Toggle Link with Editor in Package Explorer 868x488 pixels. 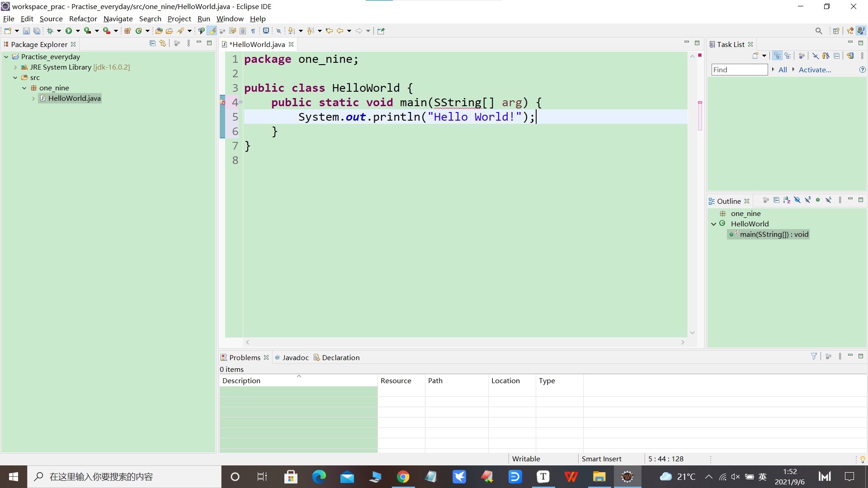tap(163, 43)
